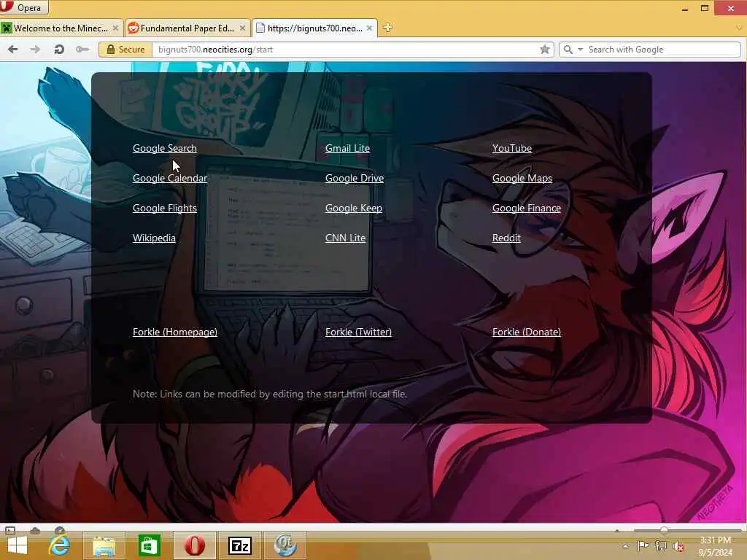Image resolution: width=747 pixels, height=560 pixels.
Task: Show hidden system tray icons
Action: coord(625,546)
